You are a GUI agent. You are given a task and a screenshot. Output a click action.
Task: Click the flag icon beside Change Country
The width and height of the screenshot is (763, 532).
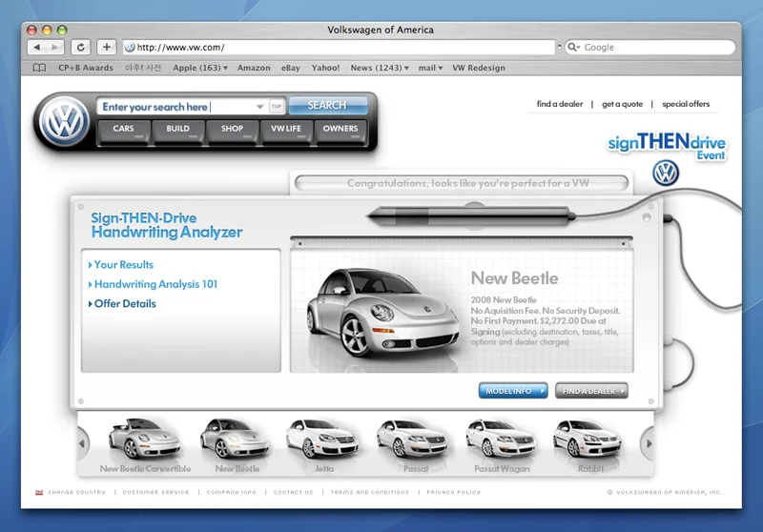[x=39, y=492]
